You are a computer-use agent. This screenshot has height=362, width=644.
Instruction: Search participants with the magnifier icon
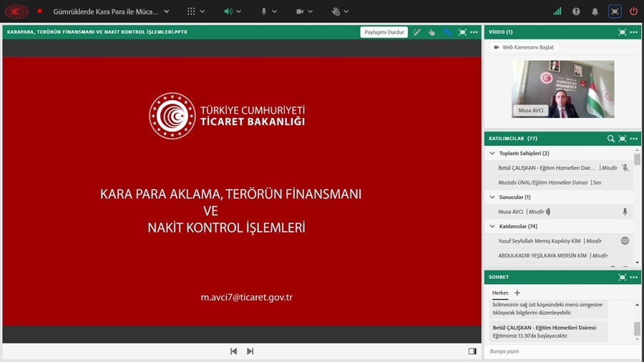pyautogui.click(x=610, y=139)
